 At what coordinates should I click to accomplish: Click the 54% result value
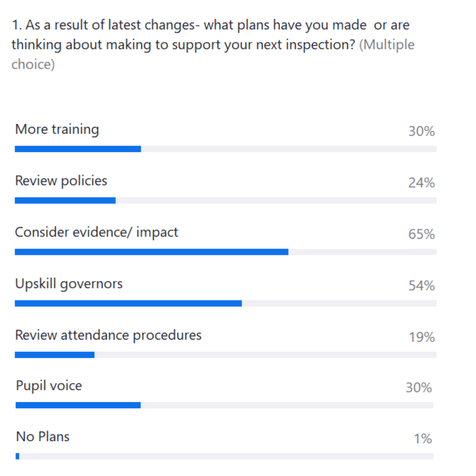[422, 286]
